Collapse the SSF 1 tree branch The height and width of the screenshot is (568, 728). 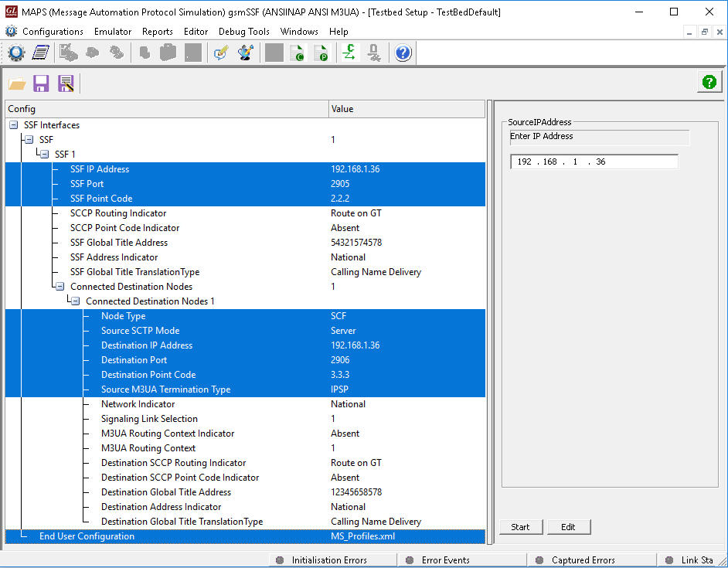click(44, 154)
